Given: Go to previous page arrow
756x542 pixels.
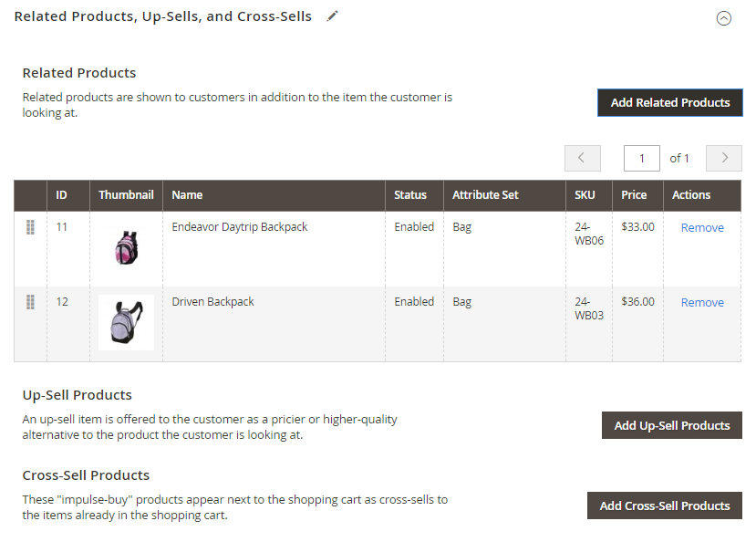Looking at the screenshot, I should coord(582,158).
